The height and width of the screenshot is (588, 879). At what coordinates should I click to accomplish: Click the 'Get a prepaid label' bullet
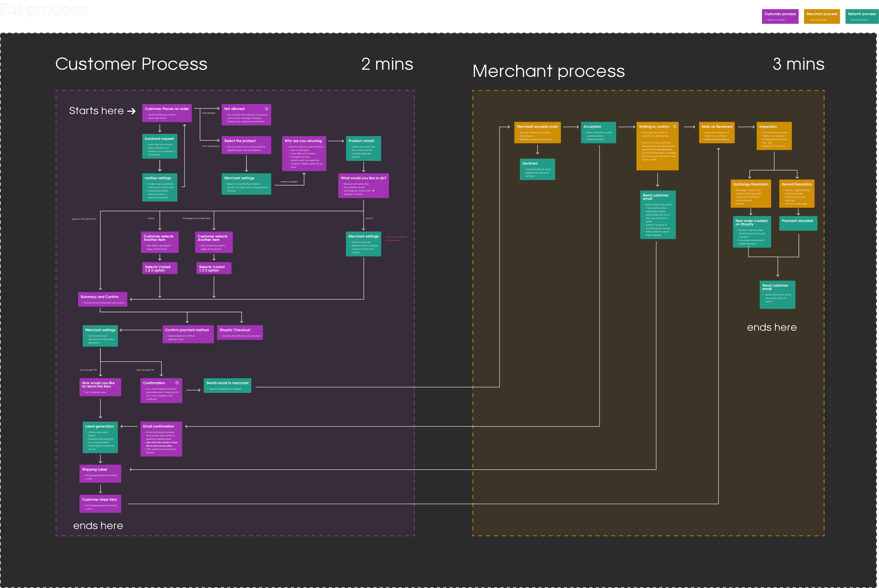point(95,392)
